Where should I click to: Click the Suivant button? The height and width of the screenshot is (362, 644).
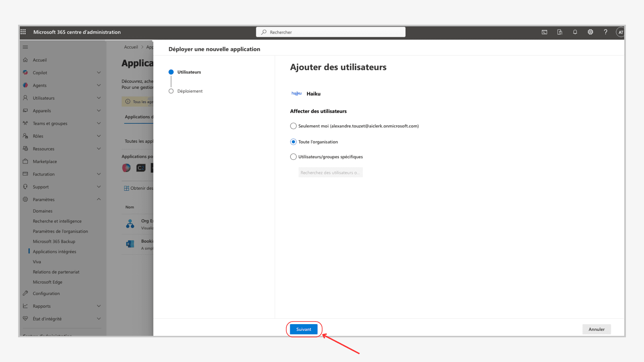(304, 329)
